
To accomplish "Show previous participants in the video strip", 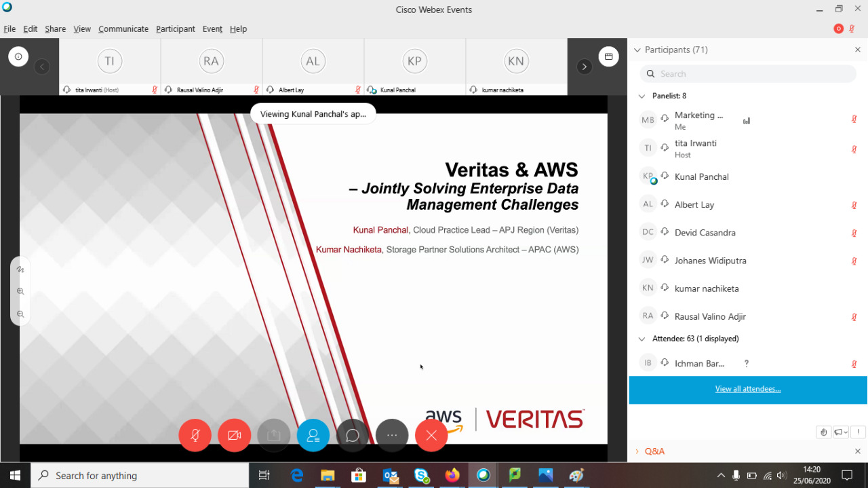I will (42, 67).
